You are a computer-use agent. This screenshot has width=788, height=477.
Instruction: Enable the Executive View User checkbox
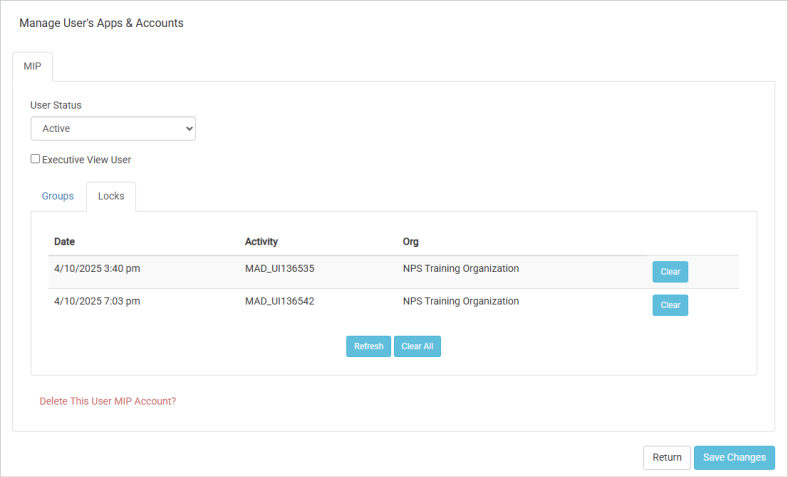[35, 159]
